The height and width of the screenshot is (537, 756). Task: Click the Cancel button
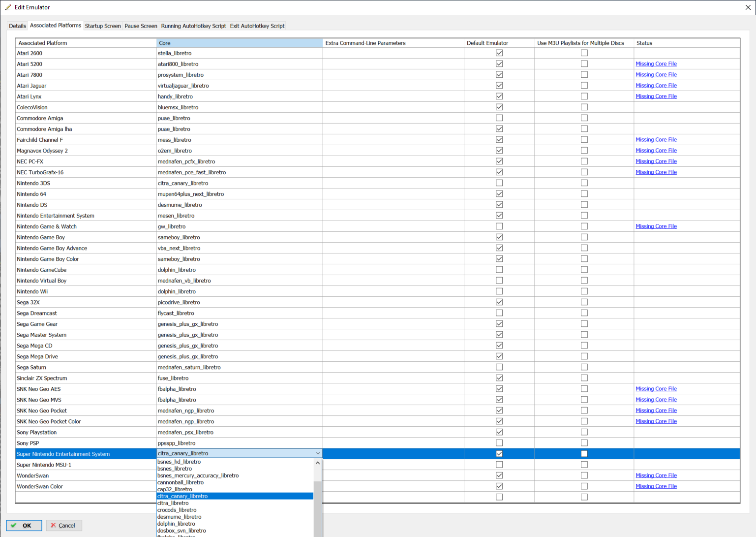[x=64, y=525]
